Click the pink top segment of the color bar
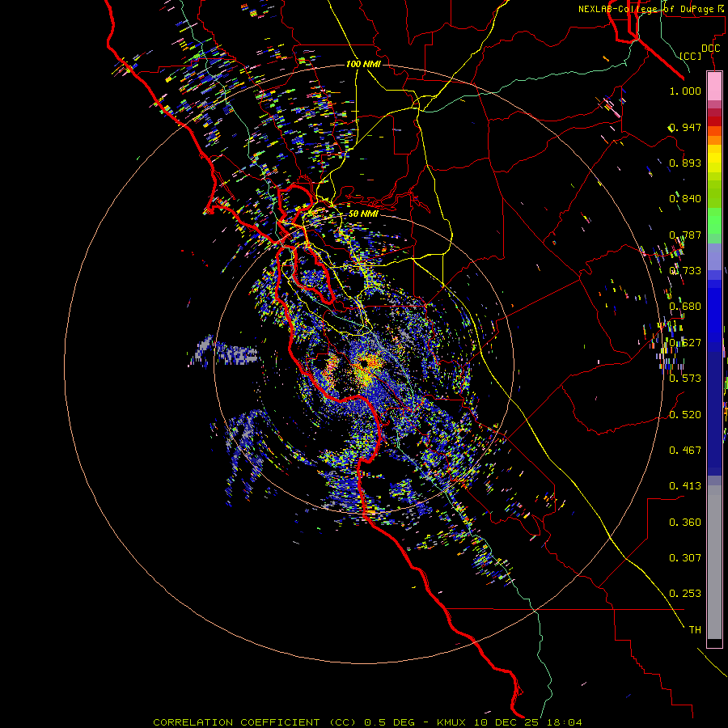 click(714, 87)
